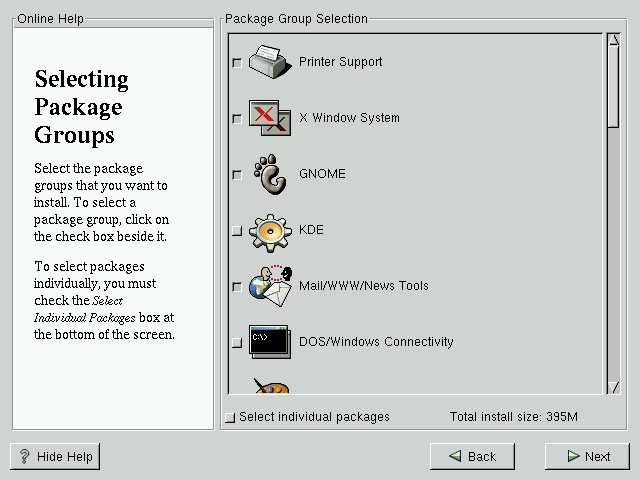Image resolution: width=640 pixels, height=480 pixels.
Task: Check the X Window System box
Action: [x=237, y=119]
